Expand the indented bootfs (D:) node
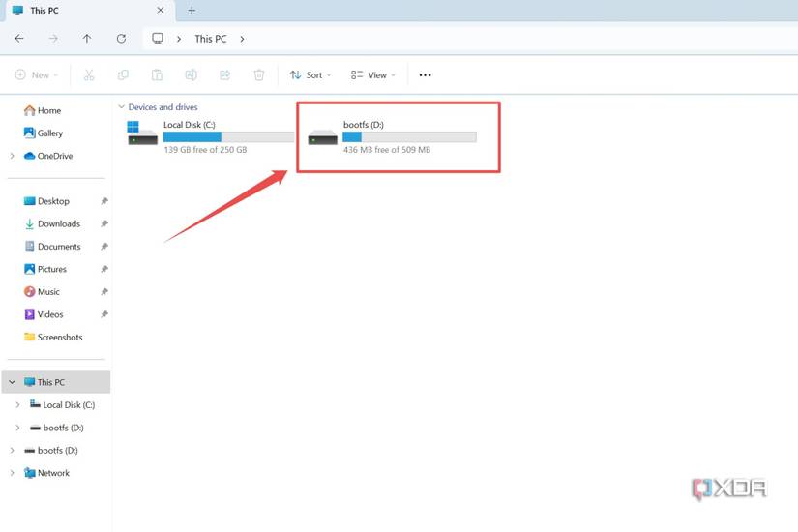The height and width of the screenshot is (532, 798). pyautogui.click(x=17, y=428)
